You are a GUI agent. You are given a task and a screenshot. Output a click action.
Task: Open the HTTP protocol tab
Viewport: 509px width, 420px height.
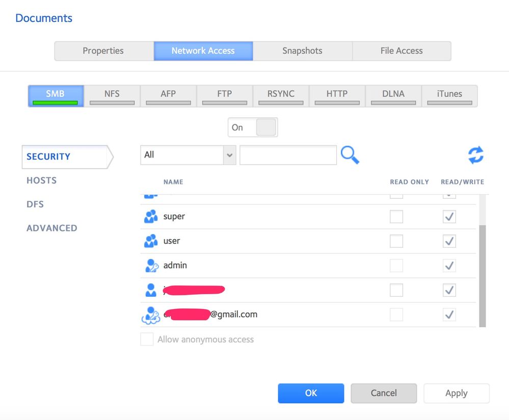pos(337,96)
